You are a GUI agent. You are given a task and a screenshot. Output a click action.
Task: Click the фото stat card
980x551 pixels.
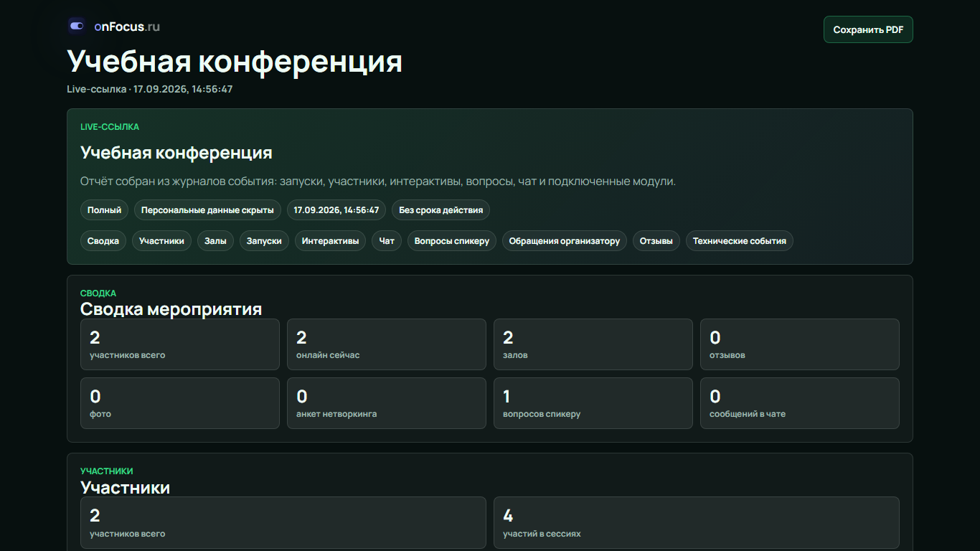(x=180, y=403)
